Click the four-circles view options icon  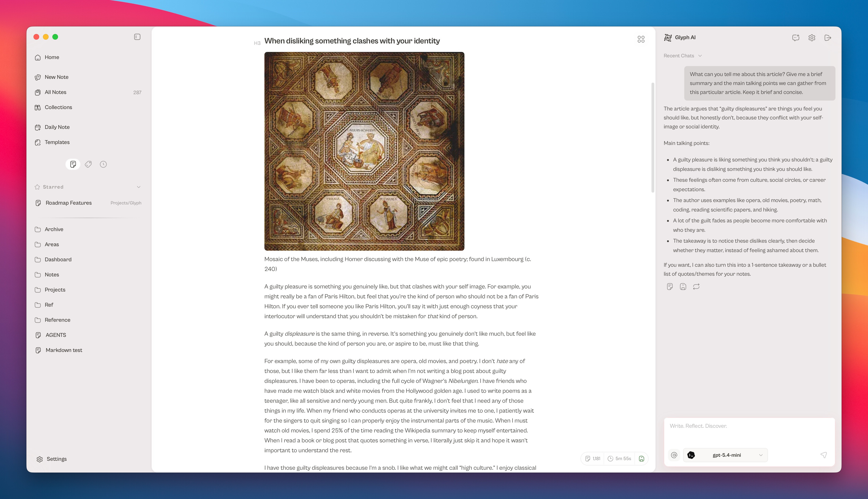(x=641, y=39)
